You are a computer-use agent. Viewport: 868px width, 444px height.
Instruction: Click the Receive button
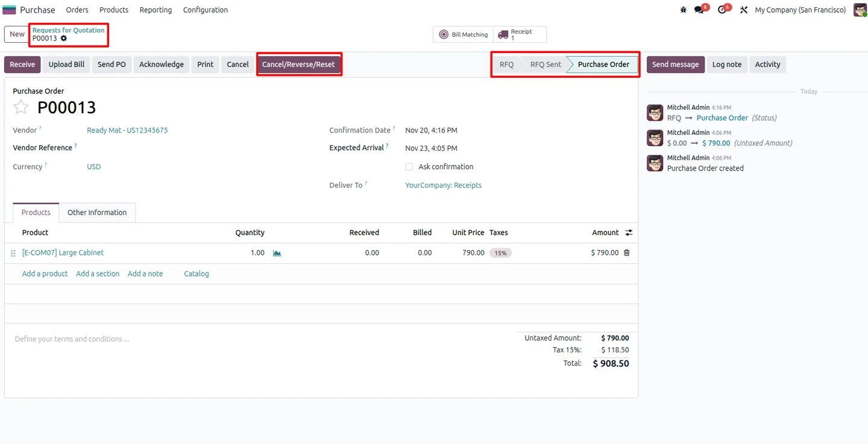[x=22, y=64]
